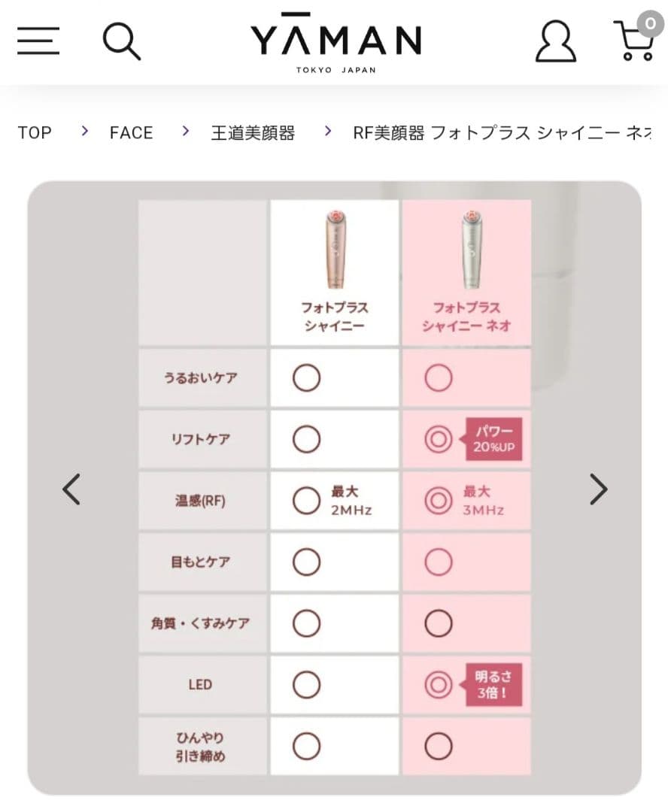The width and height of the screenshot is (668, 812).
Task: Click the search magnifier icon
Action: pos(122,41)
